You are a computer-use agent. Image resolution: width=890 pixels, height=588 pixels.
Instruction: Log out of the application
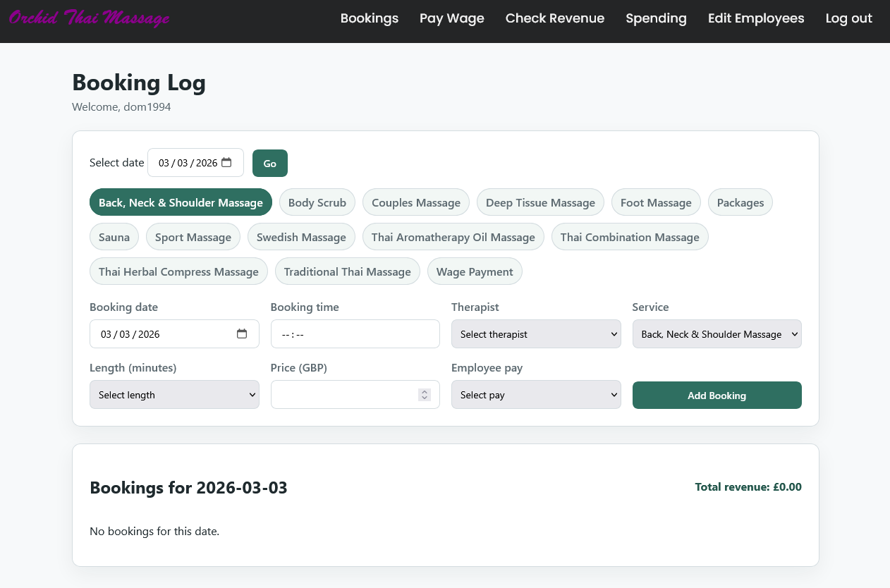coord(848,18)
